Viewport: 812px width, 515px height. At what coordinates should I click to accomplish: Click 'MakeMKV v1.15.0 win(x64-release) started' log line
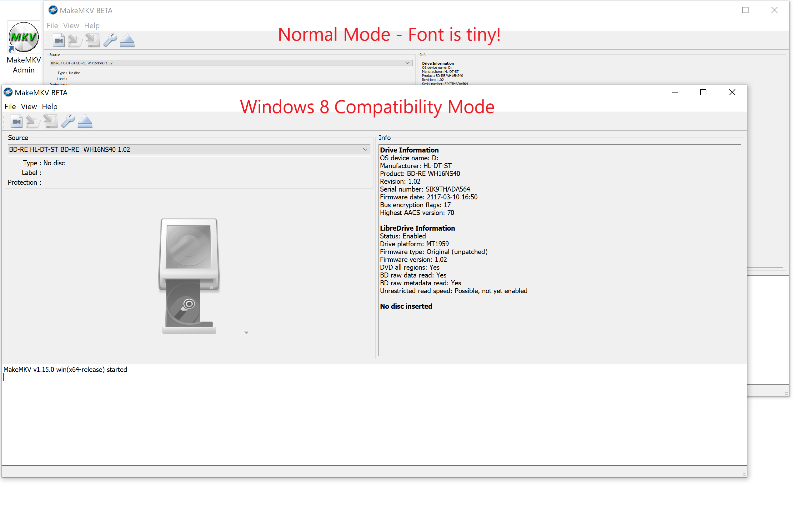pyautogui.click(x=65, y=370)
